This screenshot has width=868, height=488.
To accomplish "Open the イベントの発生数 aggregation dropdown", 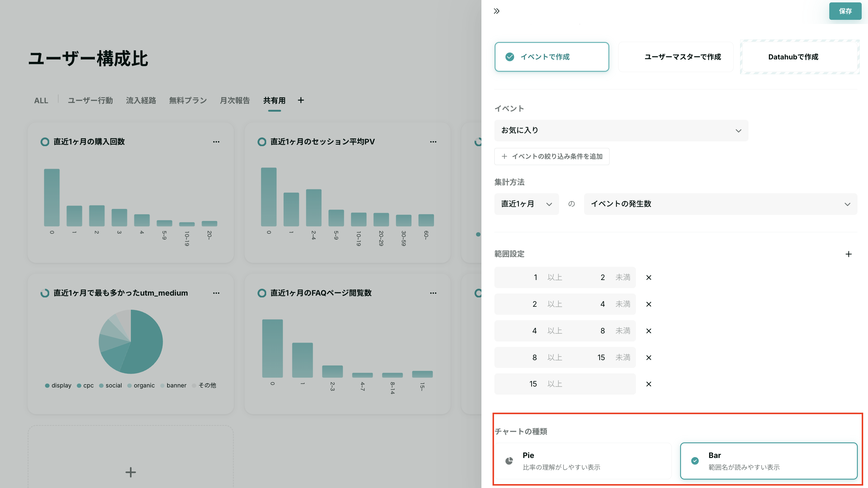I will [720, 204].
